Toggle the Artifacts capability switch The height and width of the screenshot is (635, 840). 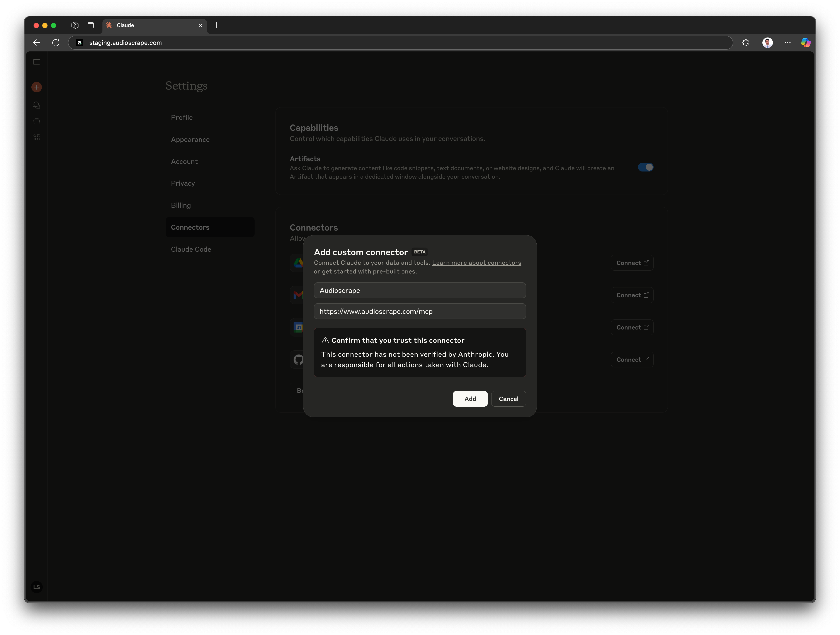(x=646, y=167)
